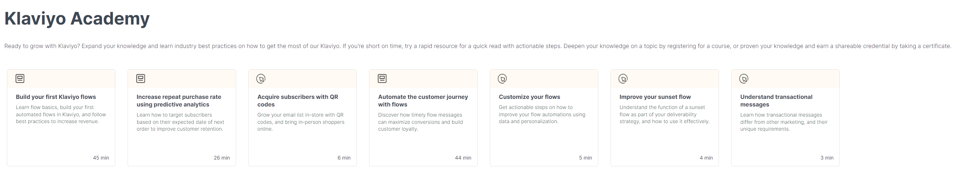Click description 'Discover how timely flow messages'
980x183 pixels.
pyautogui.click(x=420, y=122)
